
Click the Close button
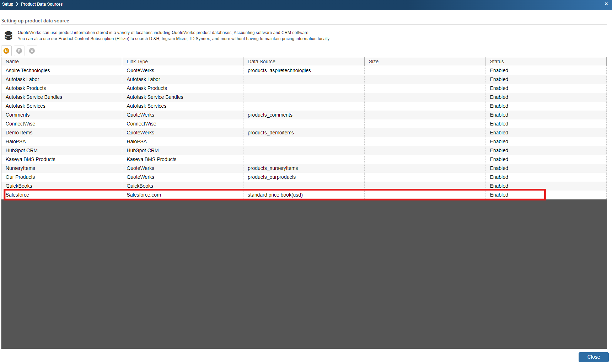[594, 357]
